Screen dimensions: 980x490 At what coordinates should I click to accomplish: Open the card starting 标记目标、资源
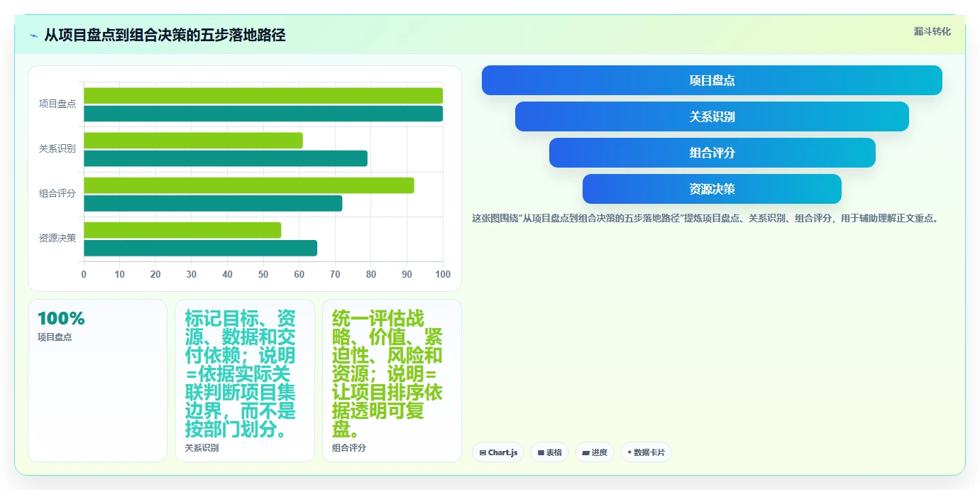(x=245, y=381)
